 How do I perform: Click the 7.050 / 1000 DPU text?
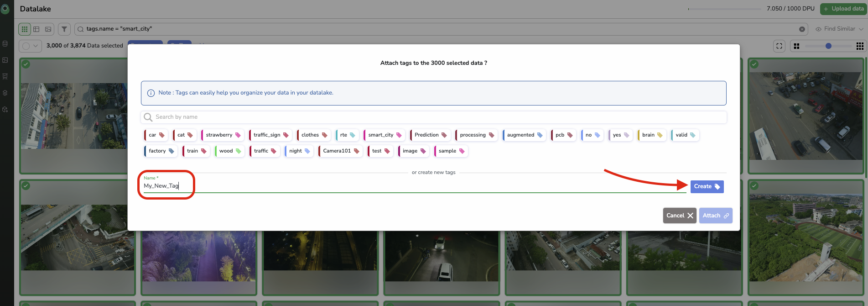tap(790, 9)
